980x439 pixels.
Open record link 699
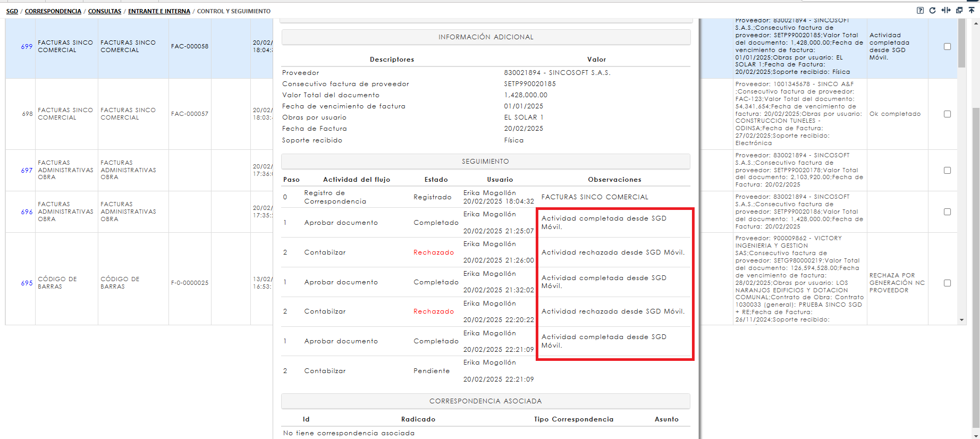(x=27, y=47)
